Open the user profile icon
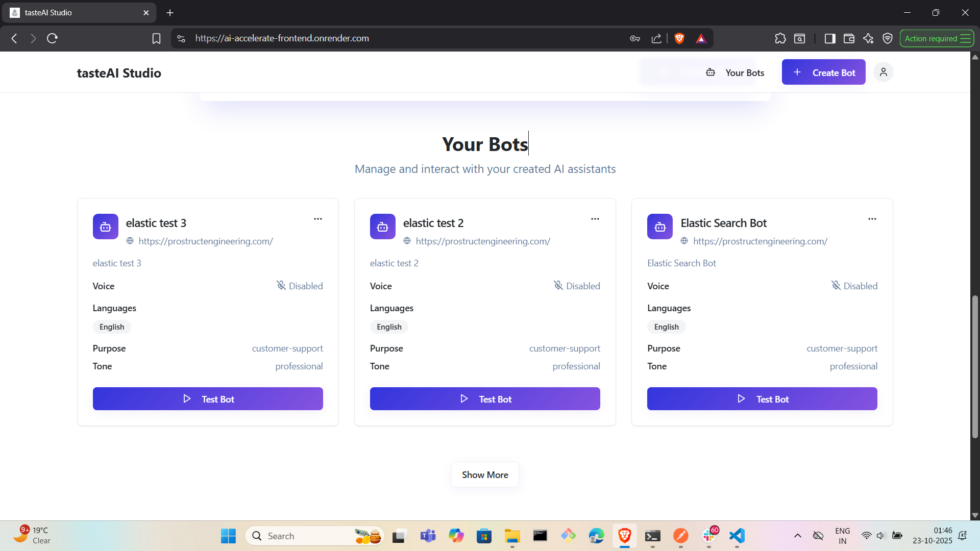The width and height of the screenshot is (980, 551). click(x=883, y=72)
